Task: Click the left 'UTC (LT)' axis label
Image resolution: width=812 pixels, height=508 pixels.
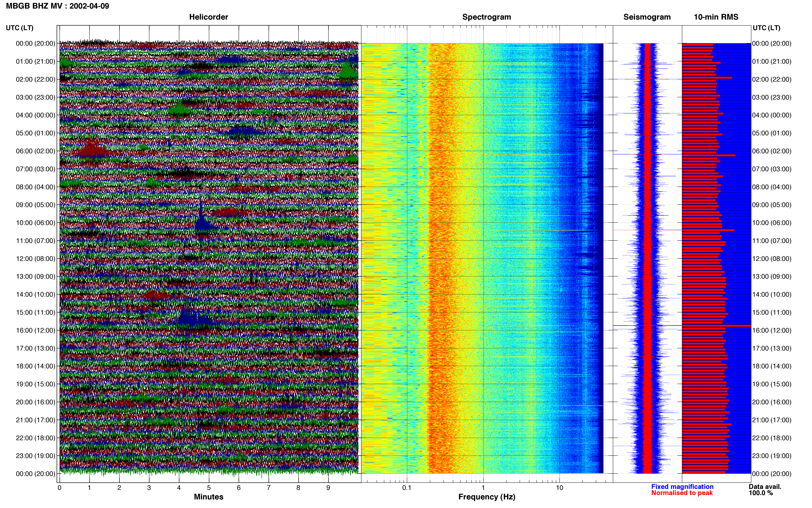Action: pos(19,28)
